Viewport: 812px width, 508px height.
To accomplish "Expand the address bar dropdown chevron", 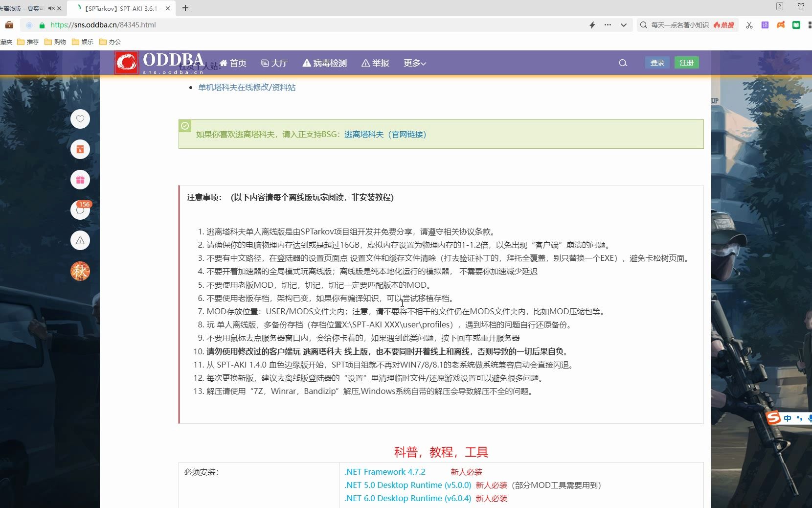I will (623, 25).
